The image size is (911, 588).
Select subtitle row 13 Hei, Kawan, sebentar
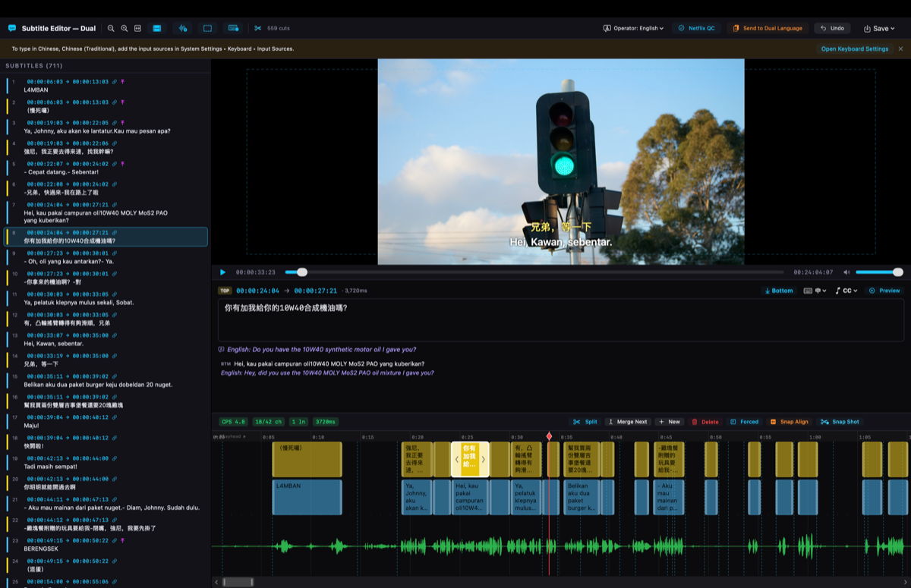tap(106, 339)
